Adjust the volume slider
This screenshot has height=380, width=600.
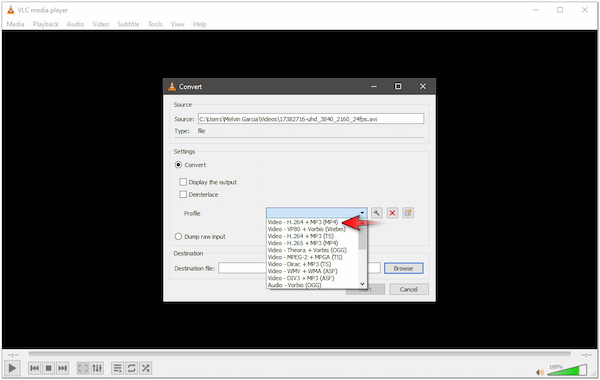click(567, 370)
